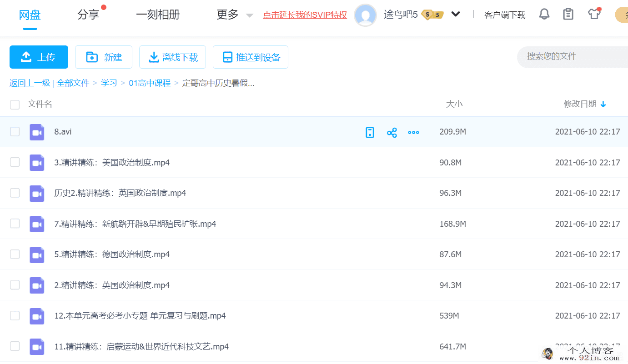Open the three-dot more menu for 8.avi
The image size is (628, 364).
coord(413,133)
